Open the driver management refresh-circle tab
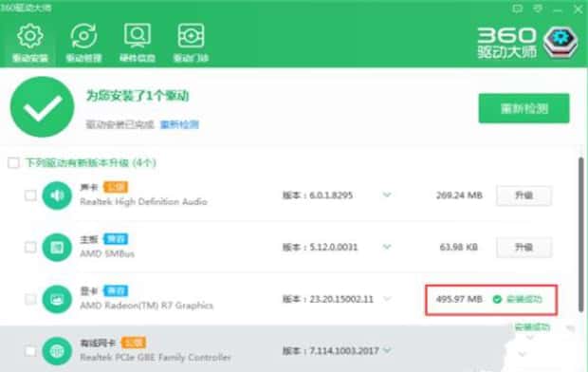This screenshot has width=588, height=372. tap(83, 42)
